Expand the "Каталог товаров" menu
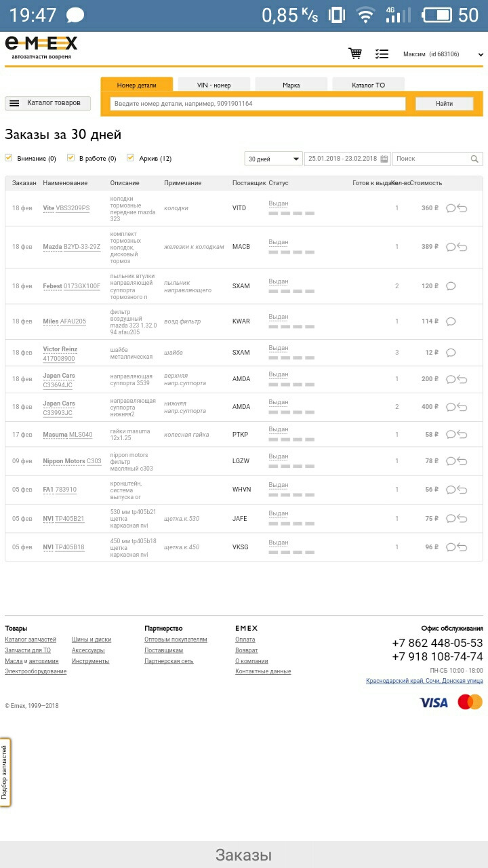The width and height of the screenshot is (488, 868). coord(47,103)
